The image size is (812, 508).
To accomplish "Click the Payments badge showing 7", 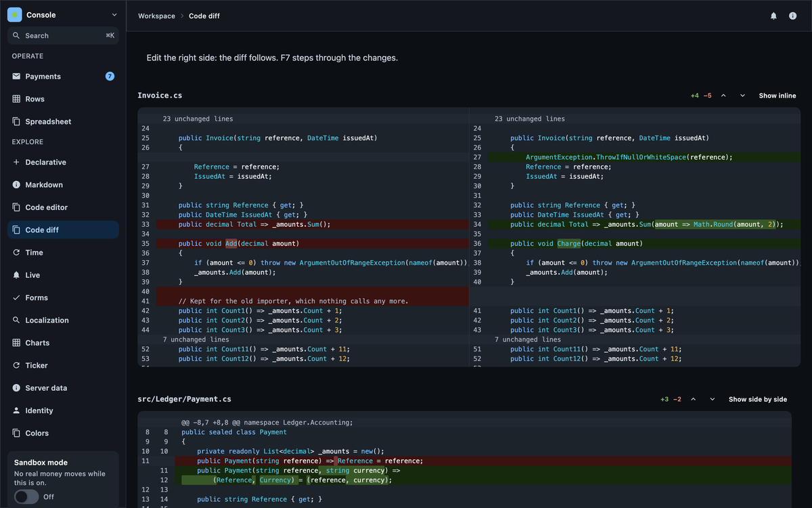I will point(110,77).
